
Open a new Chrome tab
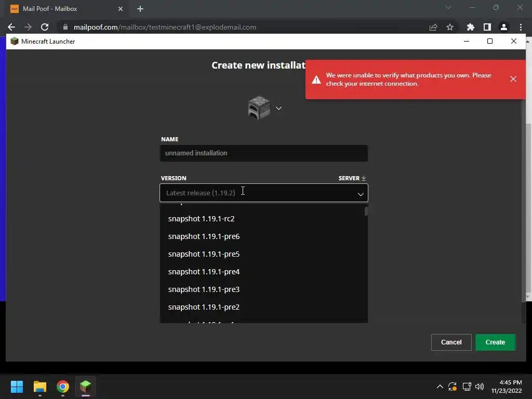coord(140,9)
